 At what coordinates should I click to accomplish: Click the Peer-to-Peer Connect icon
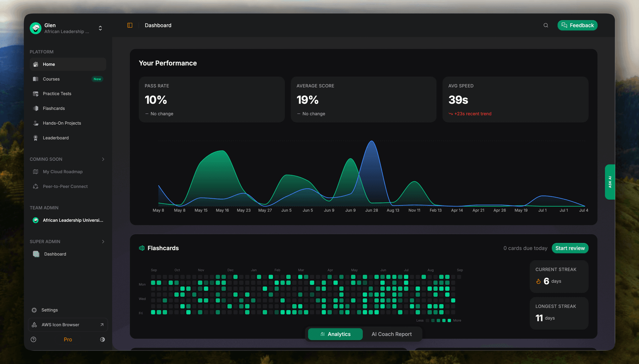(35, 186)
